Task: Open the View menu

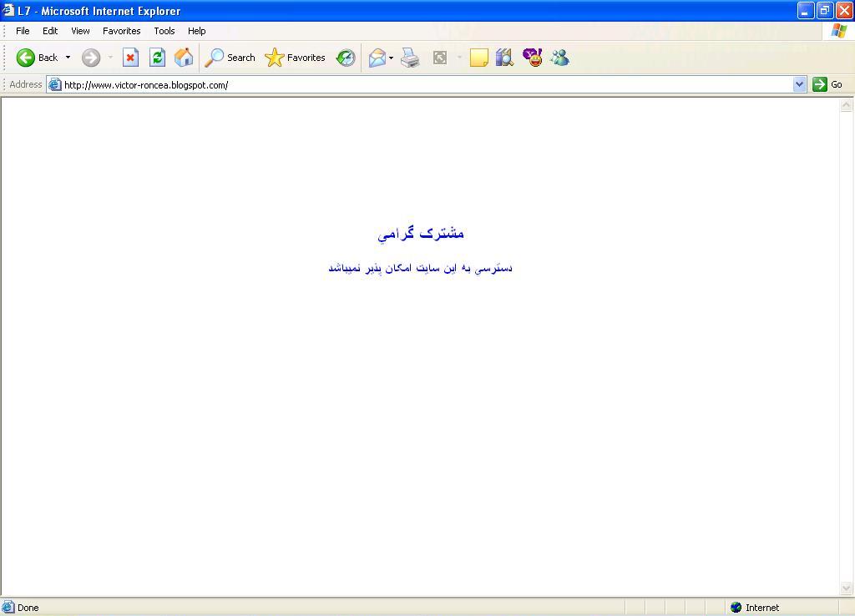Action: (80, 31)
